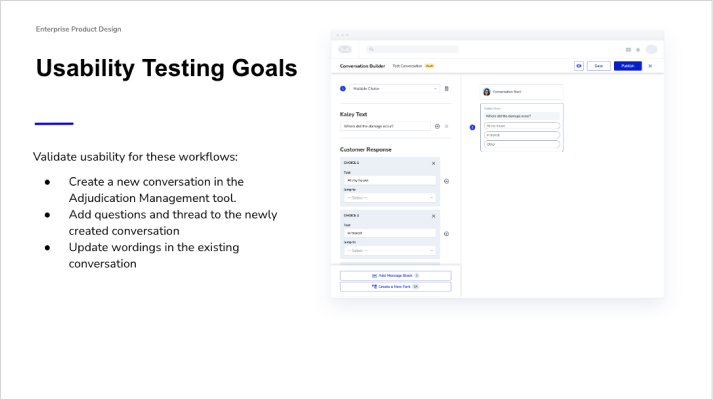Click the trash icon beside Multiple Choice

[x=446, y=88]
